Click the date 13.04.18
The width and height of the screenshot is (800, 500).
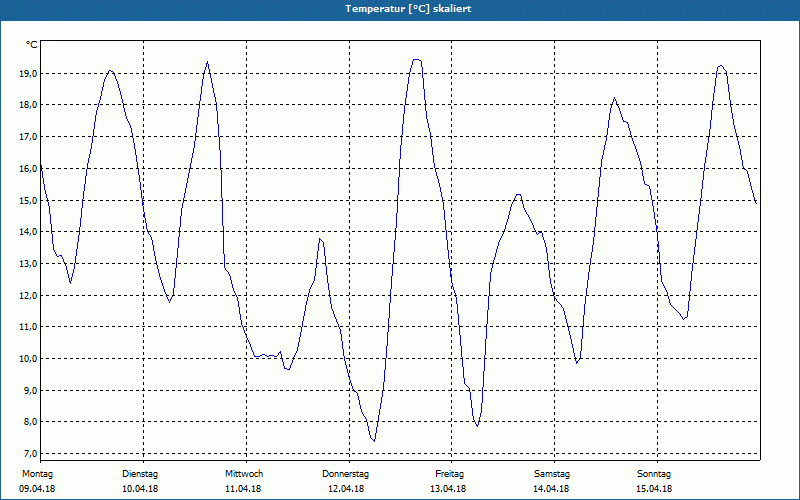pos(448,489)
